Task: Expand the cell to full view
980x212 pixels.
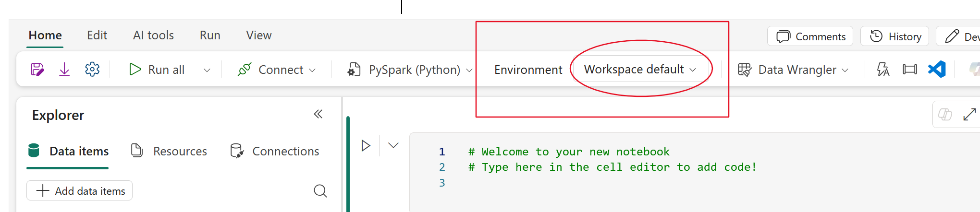Action: 969,115
